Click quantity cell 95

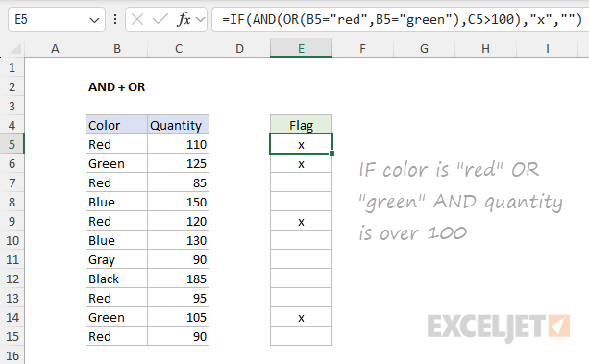179,298
